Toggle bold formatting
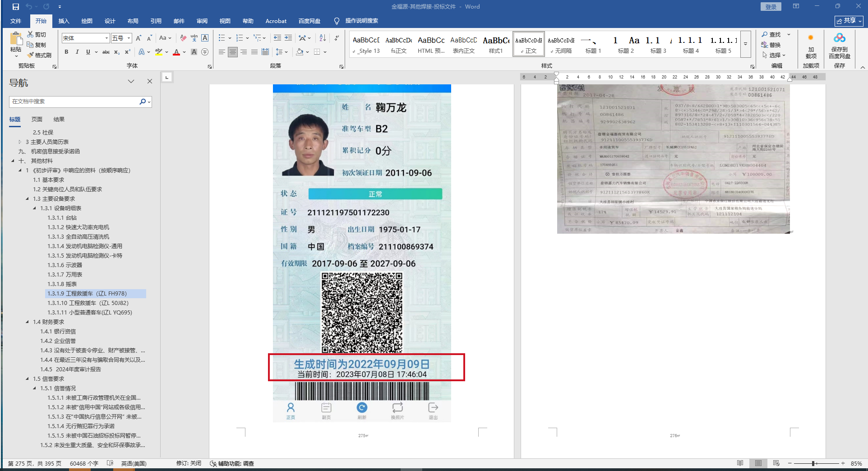The height and width of the screenshot is (471, 868). tap(66, 52)
